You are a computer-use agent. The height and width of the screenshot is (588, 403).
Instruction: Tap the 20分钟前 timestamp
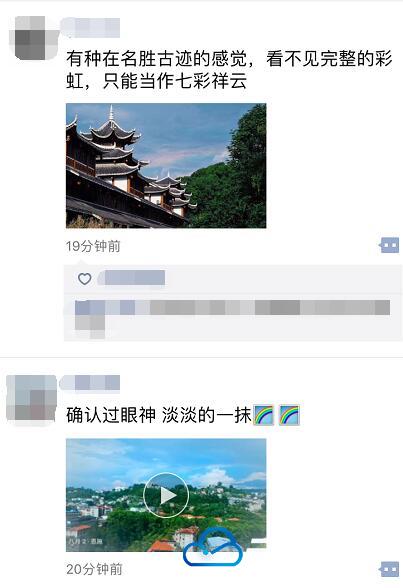(94, 569)
